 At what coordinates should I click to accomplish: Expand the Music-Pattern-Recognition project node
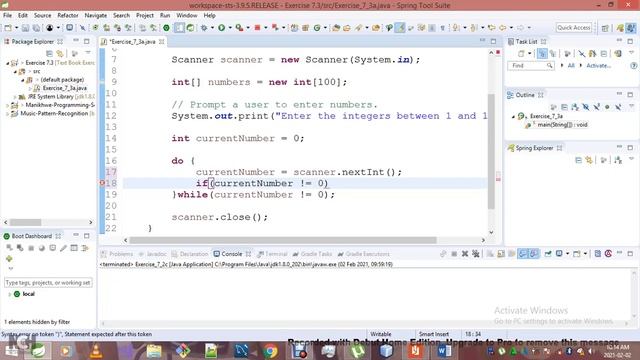(7, 114)
